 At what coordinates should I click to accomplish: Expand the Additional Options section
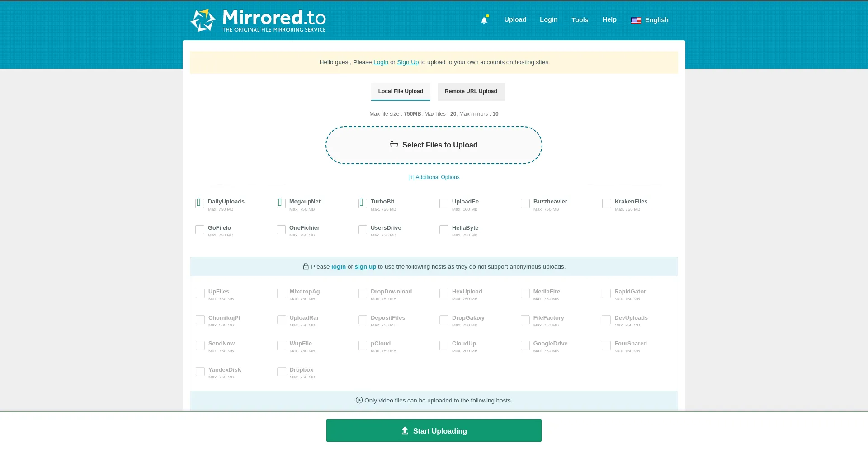point(434,177)
